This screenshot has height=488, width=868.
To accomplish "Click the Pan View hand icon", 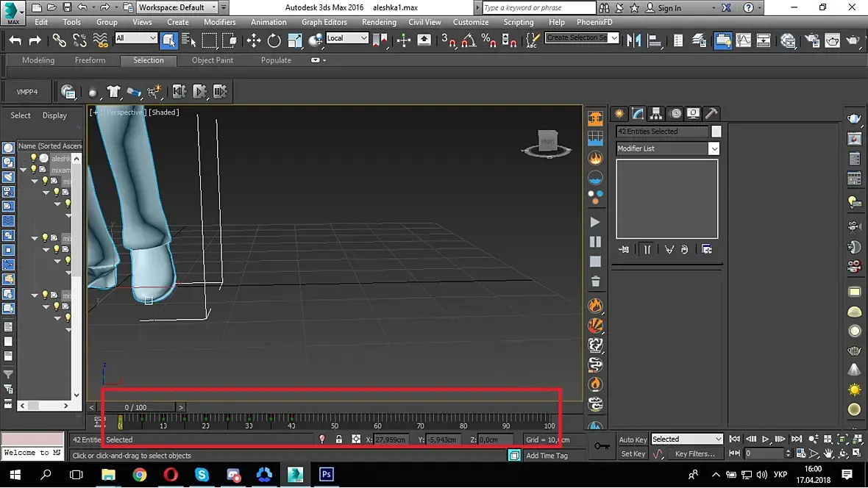I will (x=829, y=454).
